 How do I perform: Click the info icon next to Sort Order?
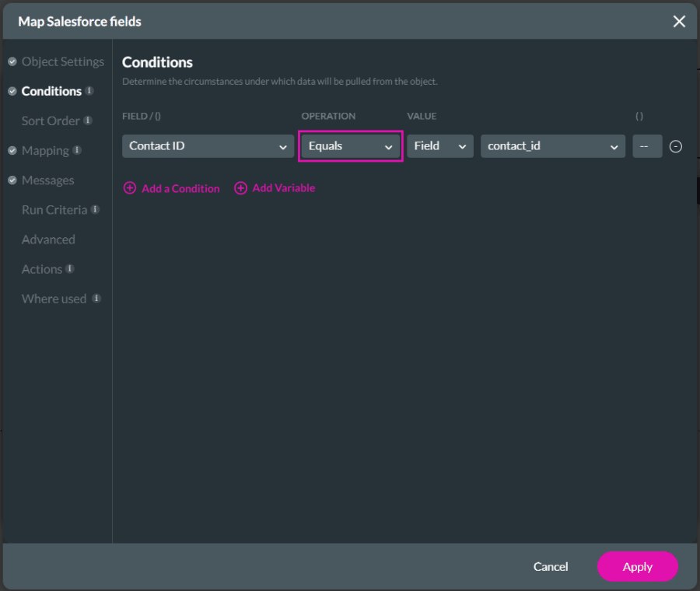tap(88, 121)
